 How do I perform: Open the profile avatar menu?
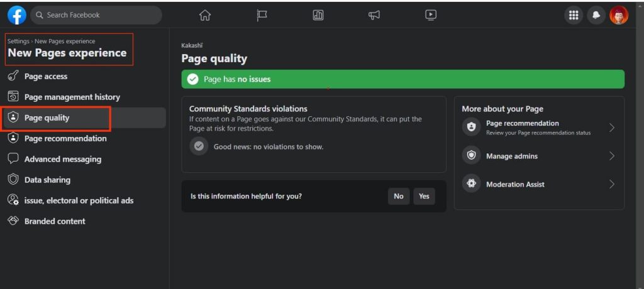click(x=619, y=15)
